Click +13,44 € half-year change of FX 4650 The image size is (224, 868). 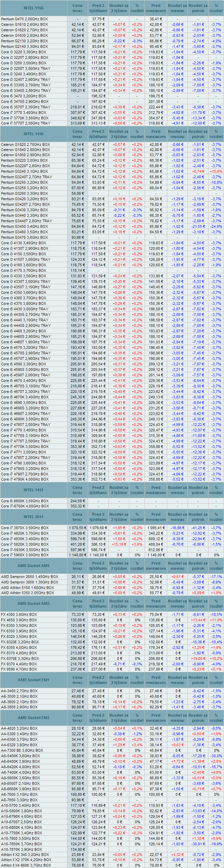point(198,620)
